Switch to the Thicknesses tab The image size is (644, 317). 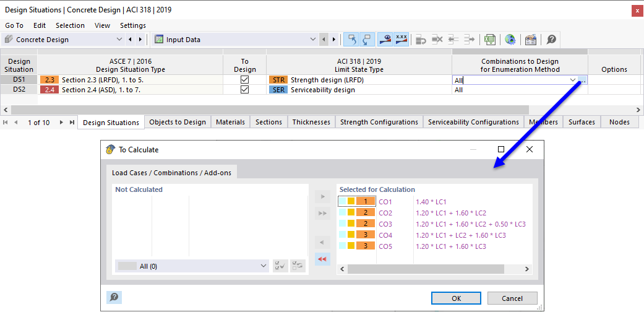tap(311, 122)
